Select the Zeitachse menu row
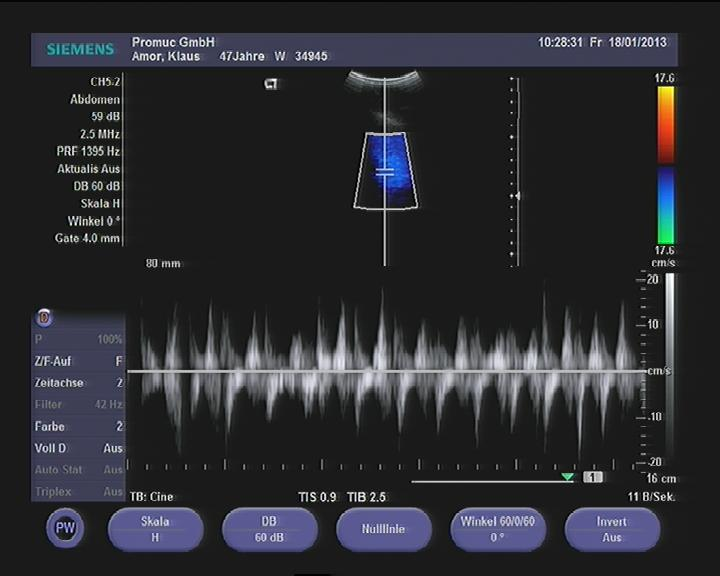 click(79, 383)
